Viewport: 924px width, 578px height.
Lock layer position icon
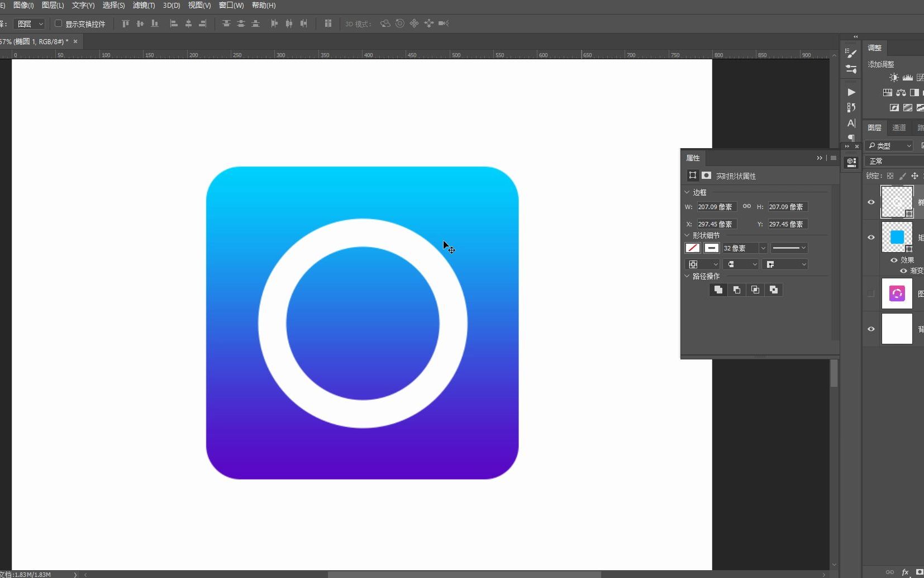[x=915, y=176]
